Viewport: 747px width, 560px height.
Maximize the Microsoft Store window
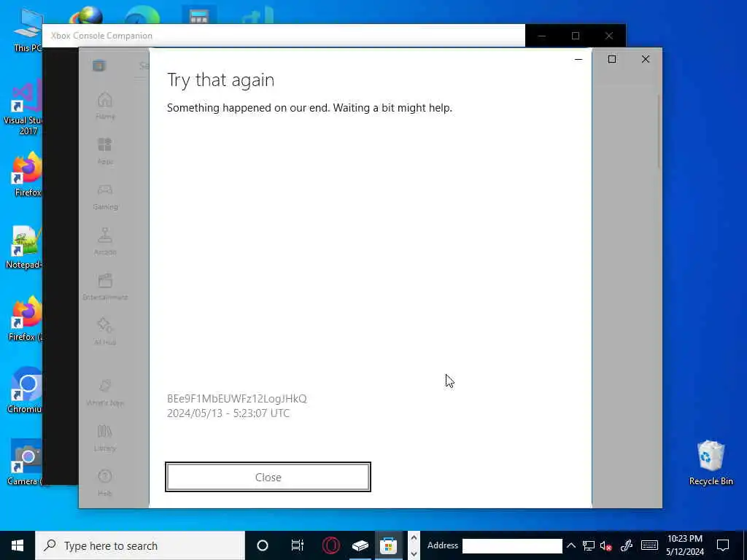(x=612, y=59)
